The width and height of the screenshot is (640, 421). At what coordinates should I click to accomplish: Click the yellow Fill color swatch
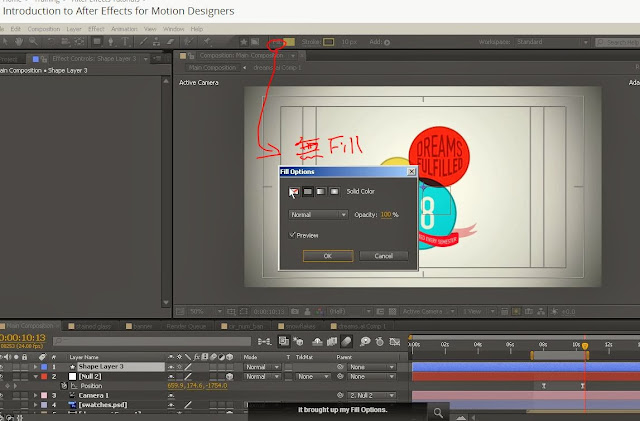[289, 42]
